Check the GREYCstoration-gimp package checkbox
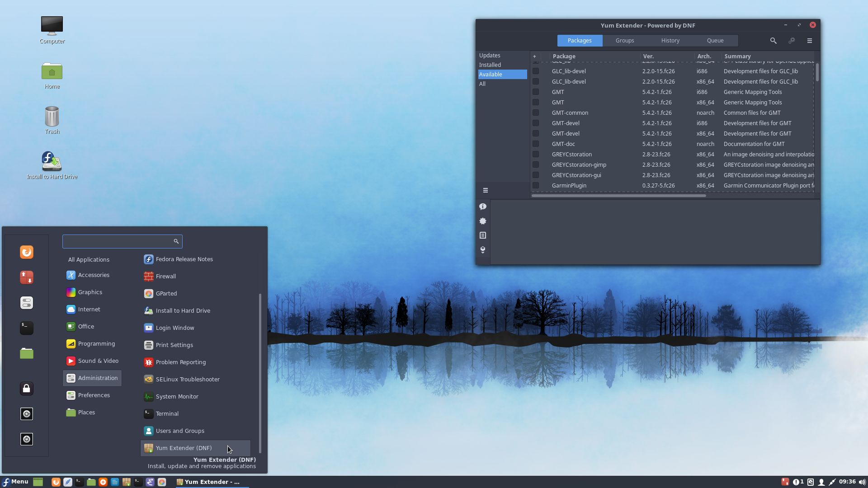 coord(536,165)
